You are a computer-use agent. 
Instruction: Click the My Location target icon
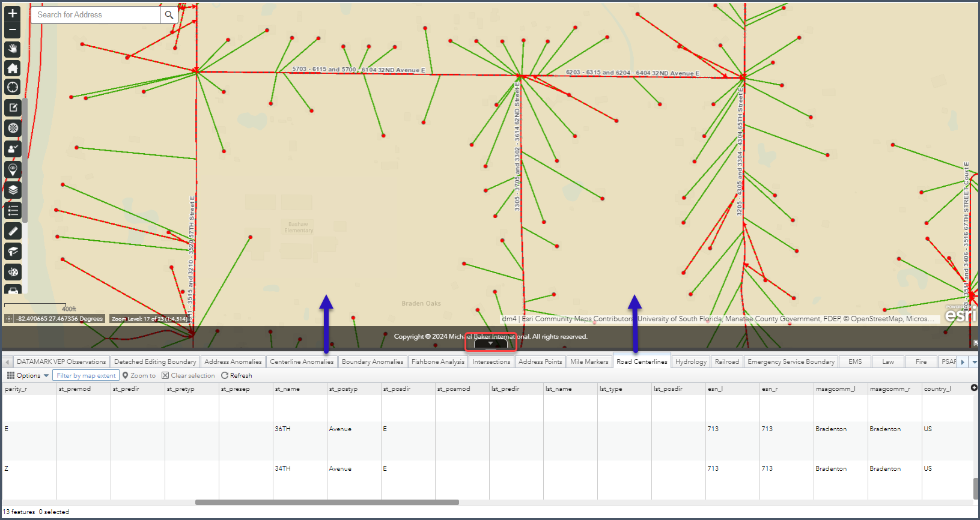tap(13, 87)
